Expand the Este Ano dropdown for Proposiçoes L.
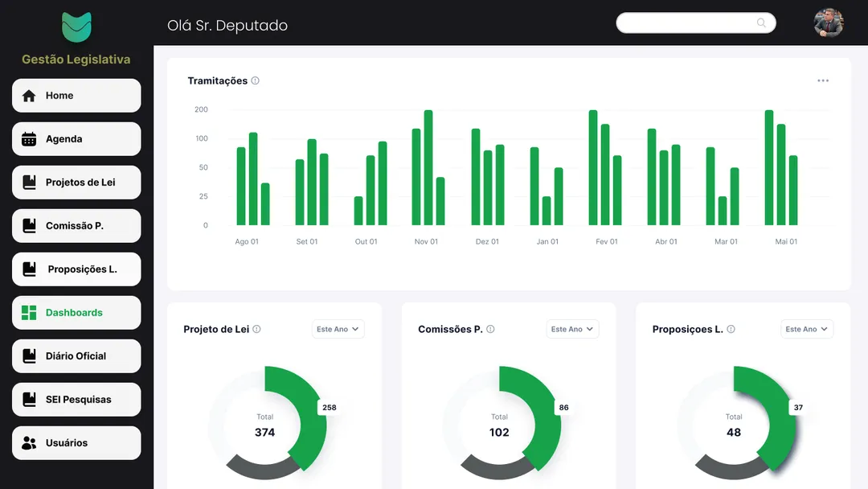Image resolution: width=868 pixels, height=489 pixels. pyautogui.click(x=806, y=329)
